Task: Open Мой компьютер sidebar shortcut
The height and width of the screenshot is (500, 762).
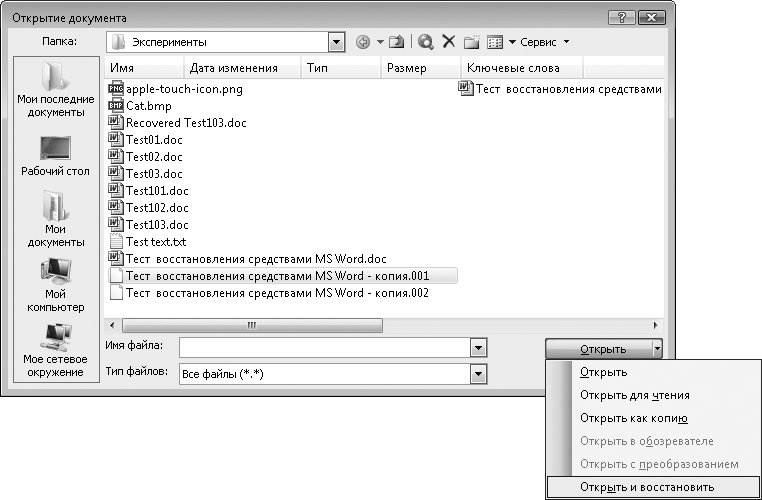Action: [56, 285]
